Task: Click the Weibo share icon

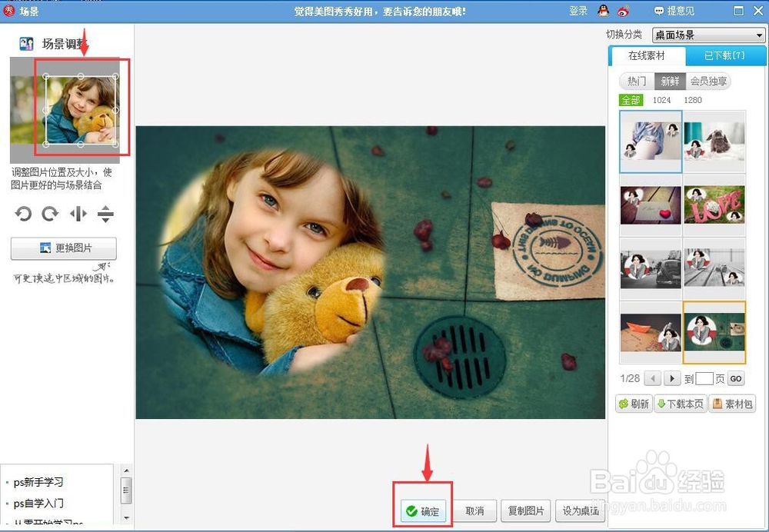Action: point(623,11)
